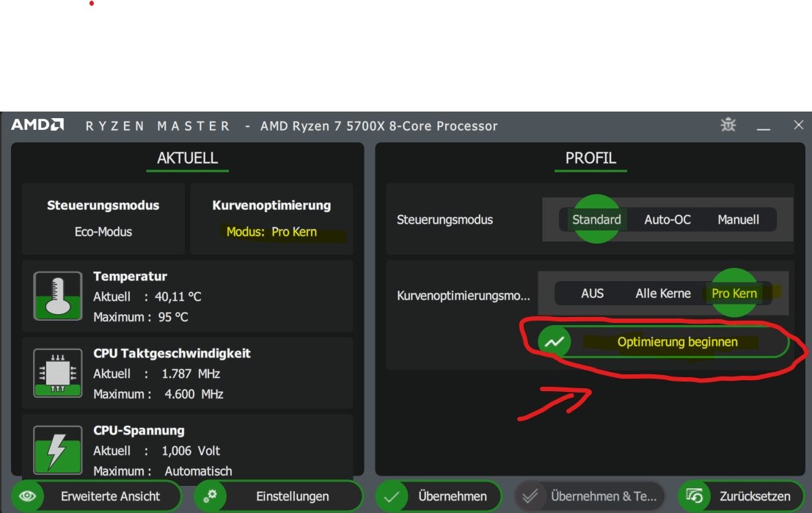Screen dimensions: 812x513
Task: Choose Alle Kerne curve optimization mode
Action: [x=663, y=294]
